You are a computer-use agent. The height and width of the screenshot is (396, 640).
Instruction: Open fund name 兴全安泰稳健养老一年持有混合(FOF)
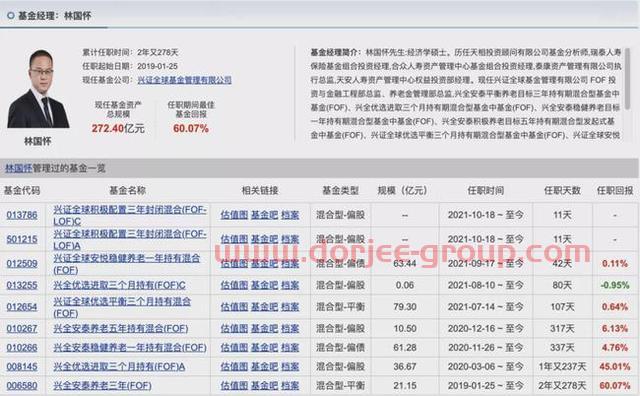tap(130, 347)
